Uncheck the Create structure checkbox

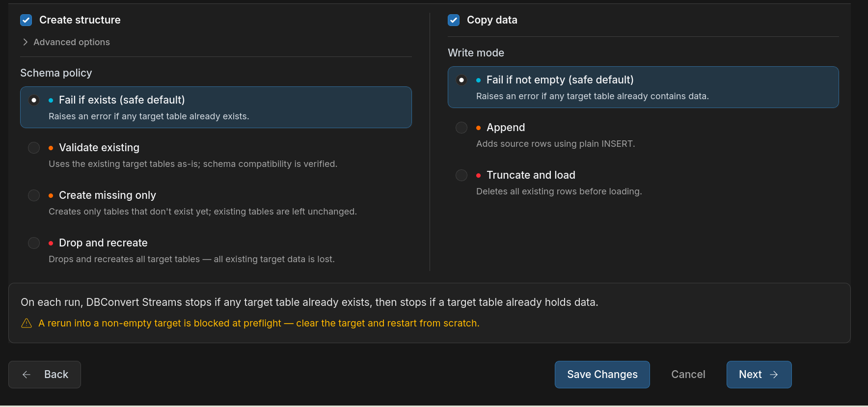[26, 20]
